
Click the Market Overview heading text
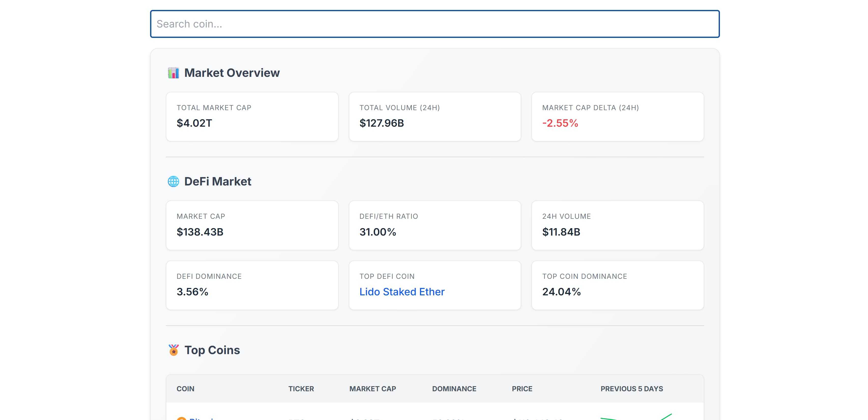click(x=232, y=73)
